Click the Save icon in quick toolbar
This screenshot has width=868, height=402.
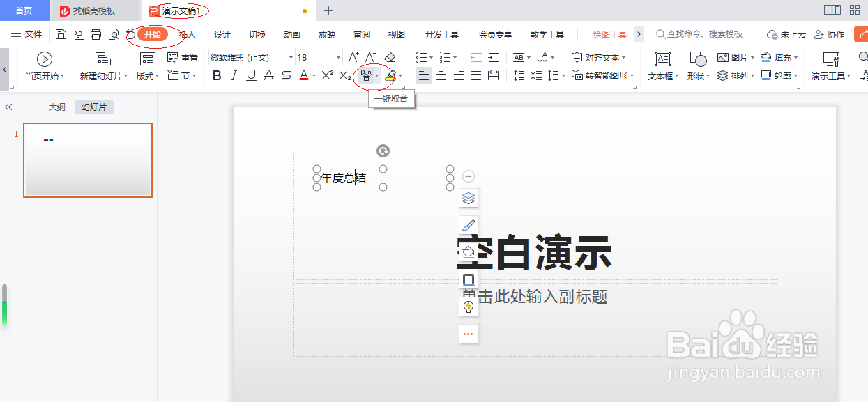(61, 34)
